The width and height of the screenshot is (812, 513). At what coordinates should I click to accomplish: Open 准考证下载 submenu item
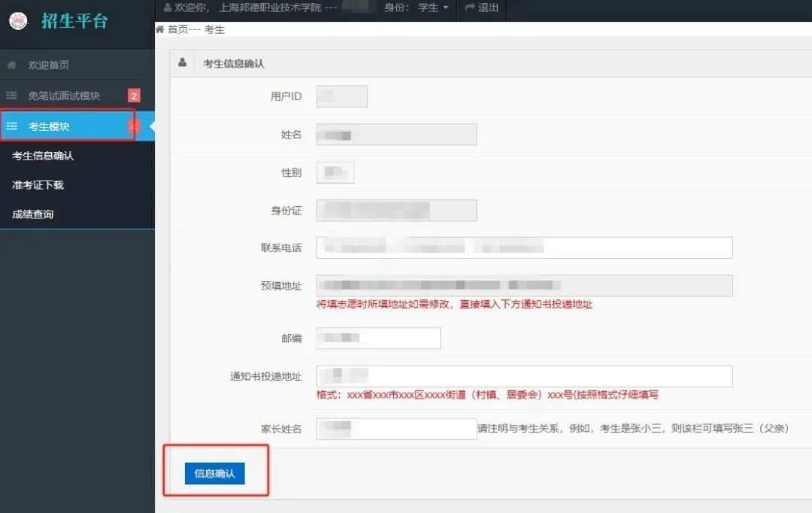coord(38,185)
